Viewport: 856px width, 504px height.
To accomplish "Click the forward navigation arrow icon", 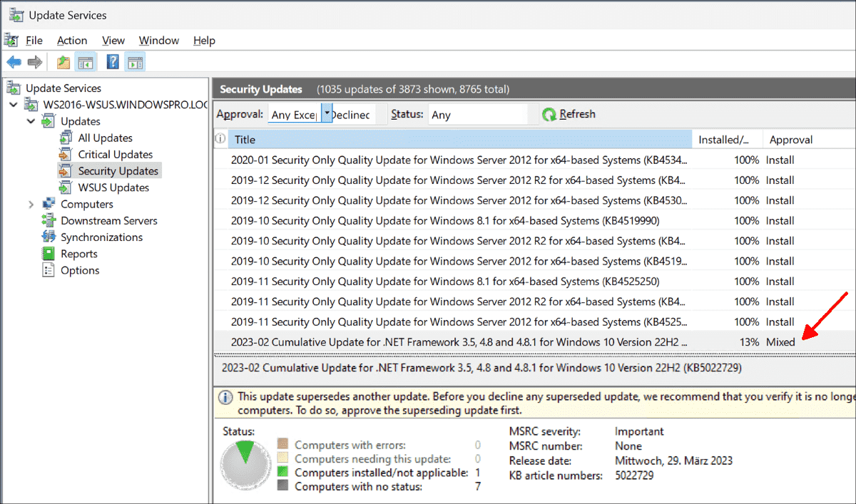I will pyautogui.click(x=33, y=62).
